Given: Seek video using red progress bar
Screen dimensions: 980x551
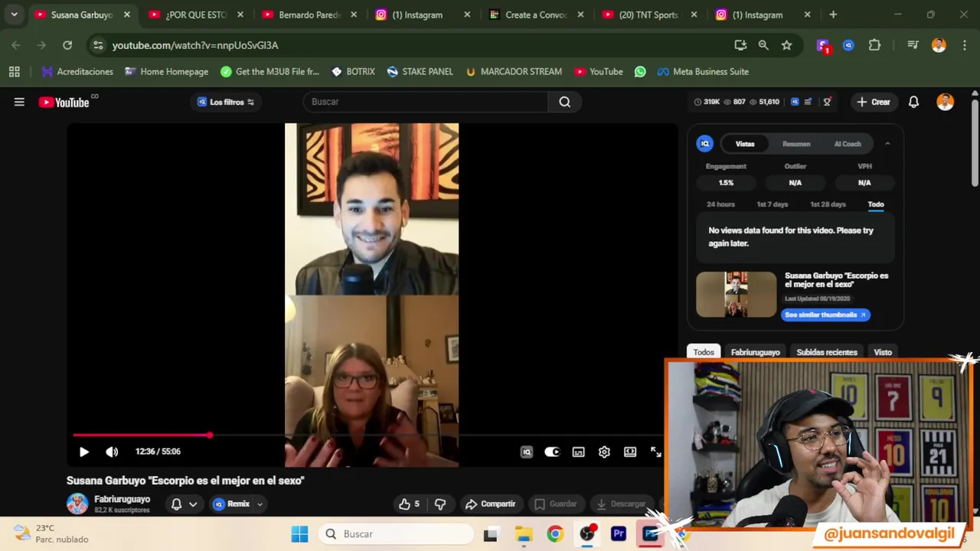Looking at the screenshot, I should click(368, 435).
